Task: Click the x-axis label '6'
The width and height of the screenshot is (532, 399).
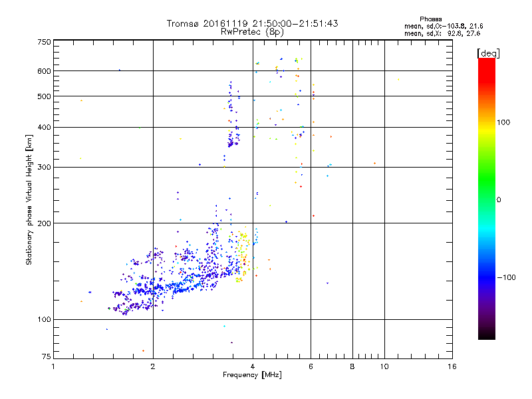Action: pyautogui.click(x=311, y=366)
